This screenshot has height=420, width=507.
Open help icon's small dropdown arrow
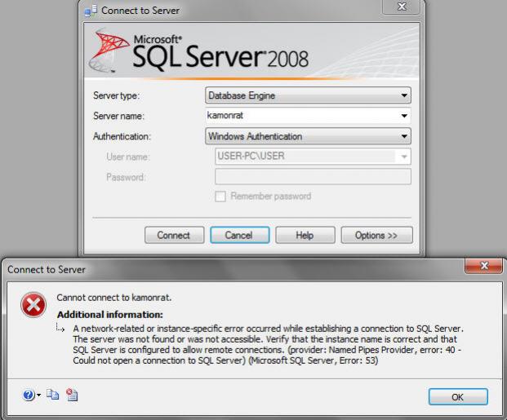click(x=39, y=395)
